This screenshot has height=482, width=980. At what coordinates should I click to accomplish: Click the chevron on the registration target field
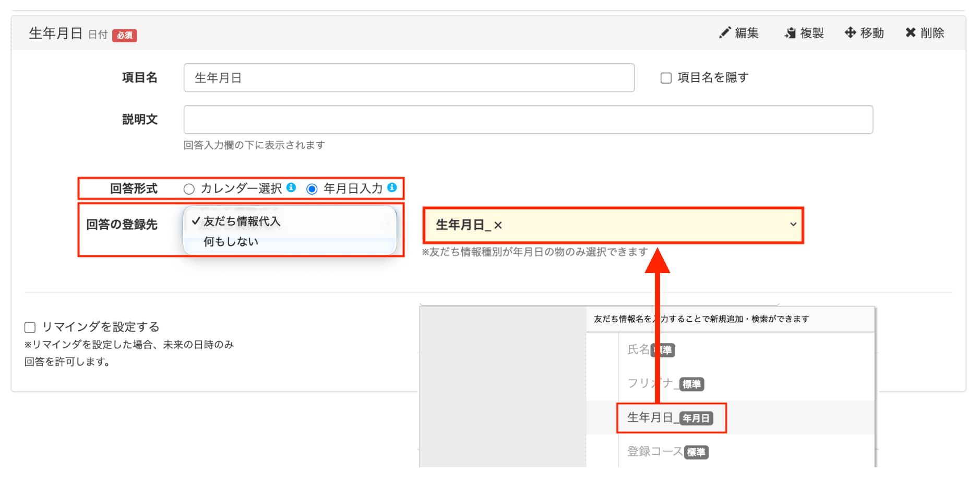[794, 225]
